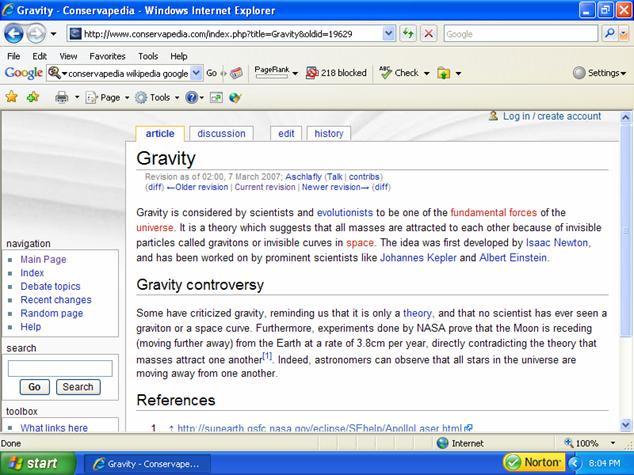Click the sidebar Go button
The width and height of the screenshot is (634, 475).
[34, 387]
